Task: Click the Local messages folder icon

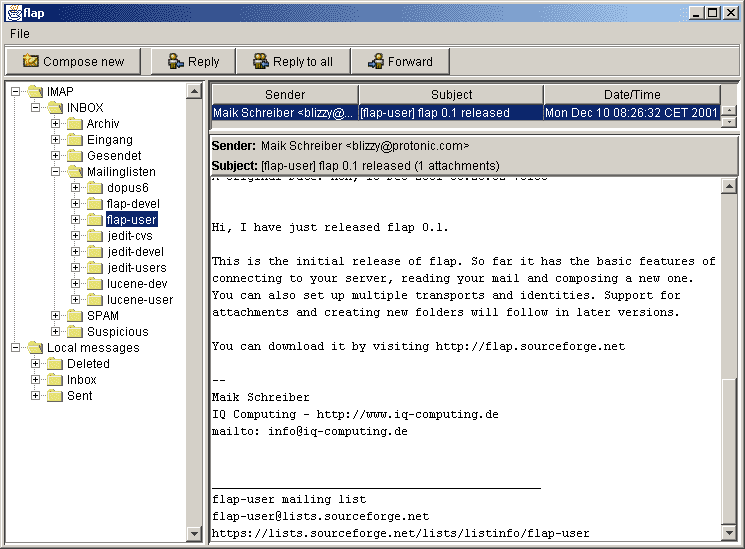Action: tap(35, 348)
